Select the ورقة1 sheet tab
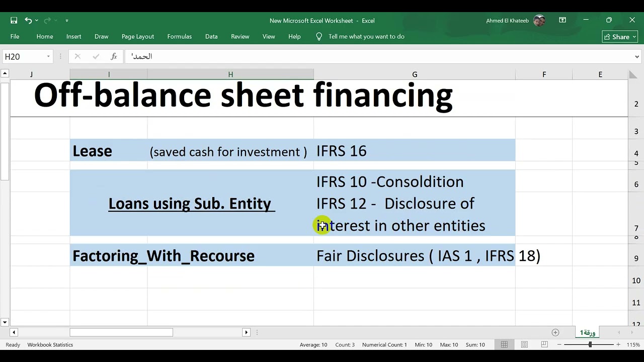Screen dimensions: 644x362 (x=588, y=332)
